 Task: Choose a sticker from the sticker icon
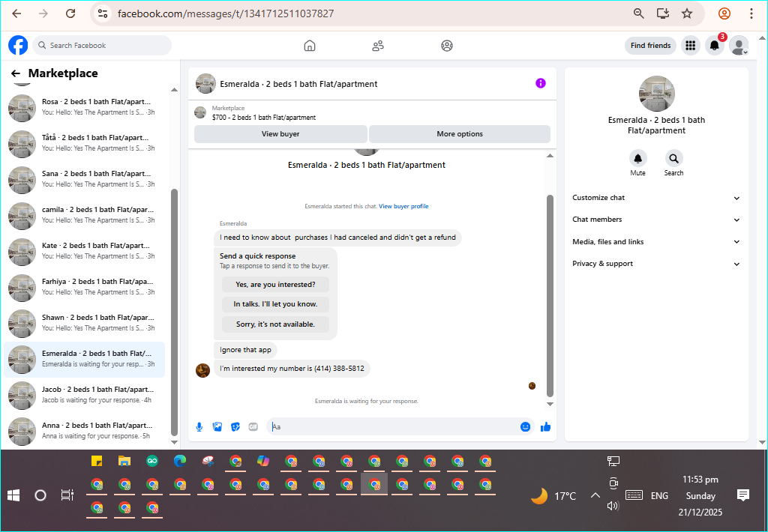[235, 427]
